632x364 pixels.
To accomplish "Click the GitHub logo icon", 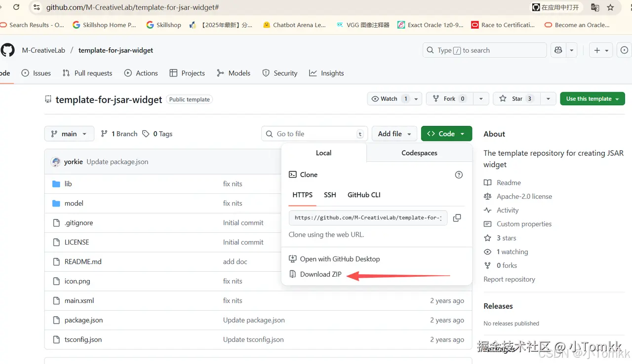I will (x=7, y=50).
